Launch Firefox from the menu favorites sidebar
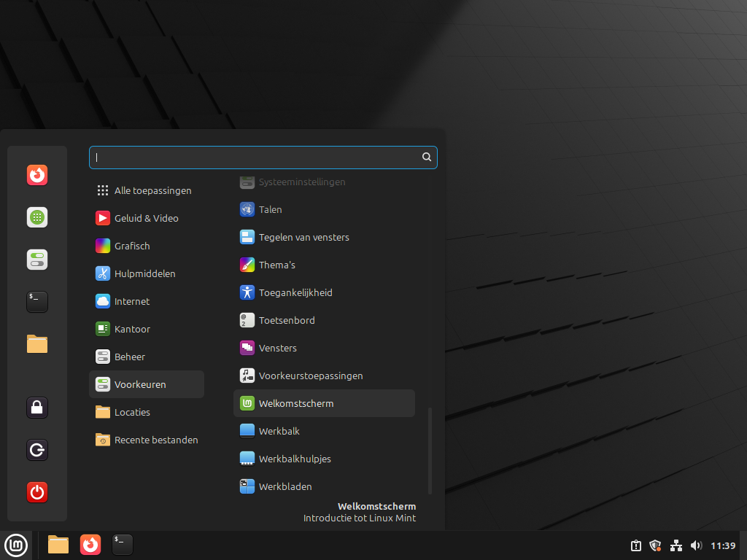 coord(37,175)
